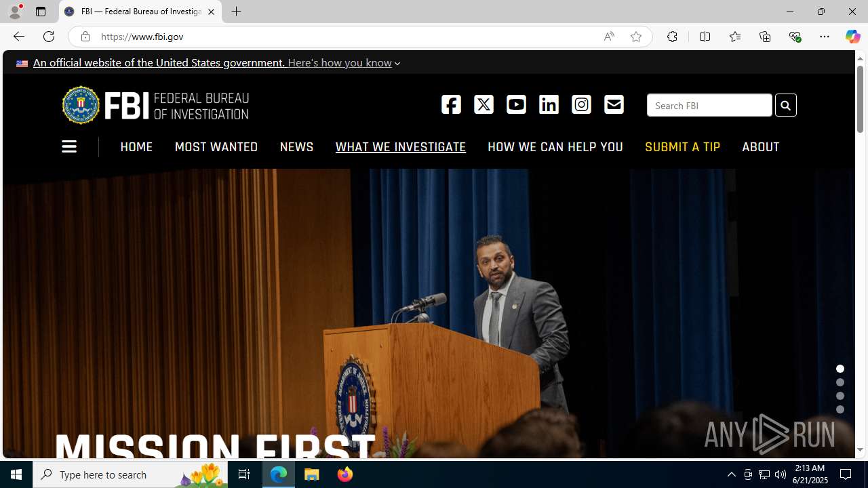Go back with the browser Back arrow
The height and width of the screenshot is (488, 868).
click(18, 37)
